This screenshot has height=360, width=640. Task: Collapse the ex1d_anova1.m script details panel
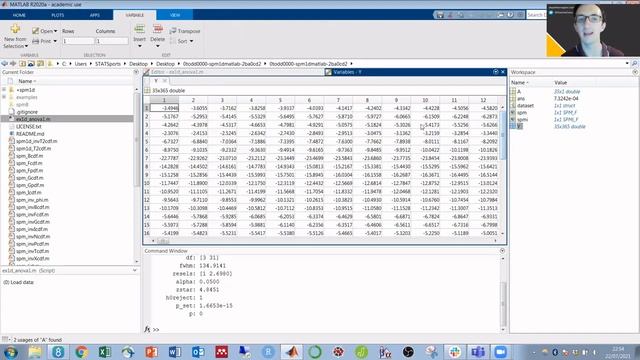(135, 270)
